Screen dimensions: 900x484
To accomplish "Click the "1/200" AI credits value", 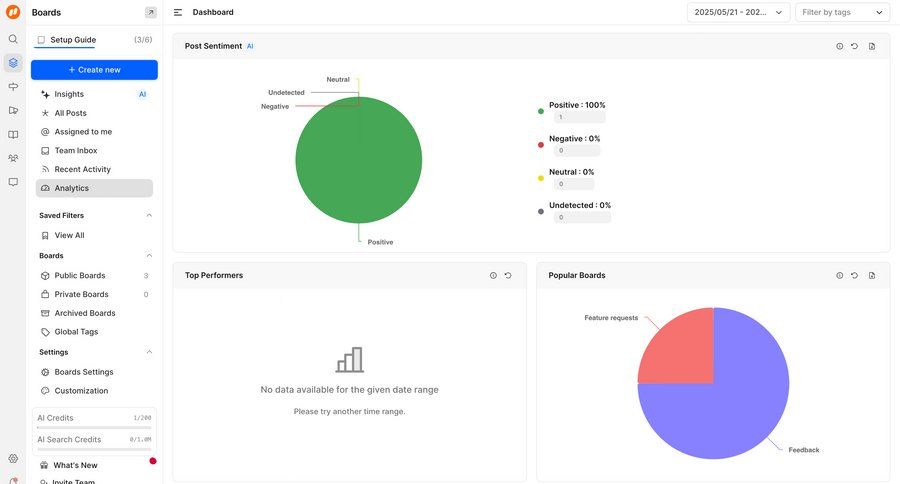I will (x=142, y=418).
